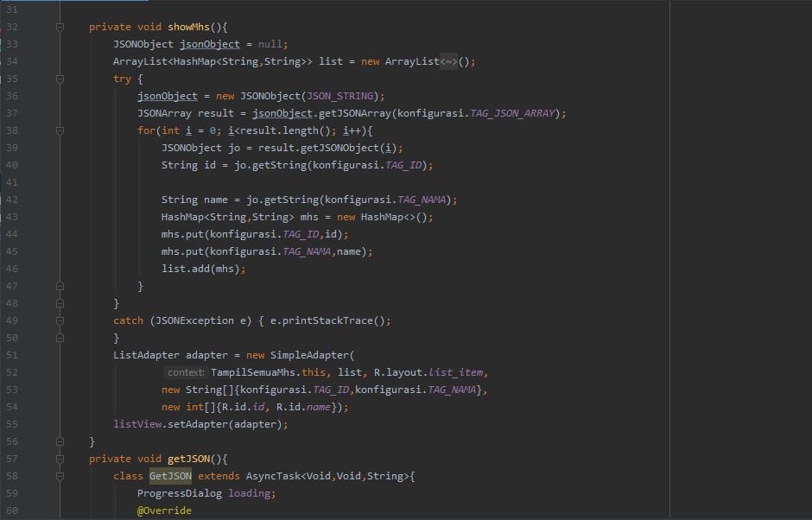The width and height of the screenshot is (812, 520).
Task: Click the listView variable on line 55
Action: [x=137, y=424]
